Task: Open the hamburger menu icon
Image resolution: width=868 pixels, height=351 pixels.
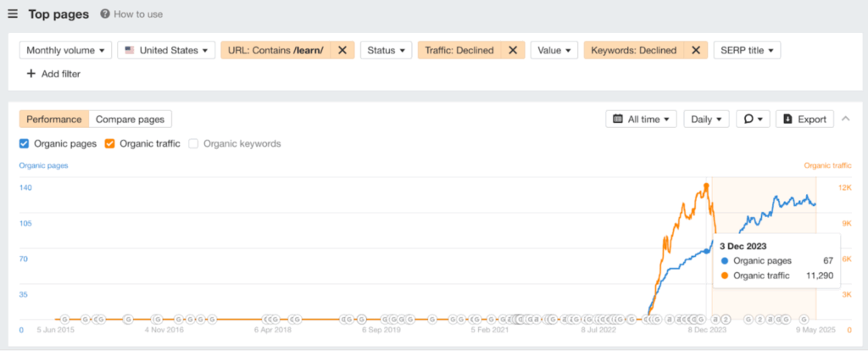Action: point(13,14)
